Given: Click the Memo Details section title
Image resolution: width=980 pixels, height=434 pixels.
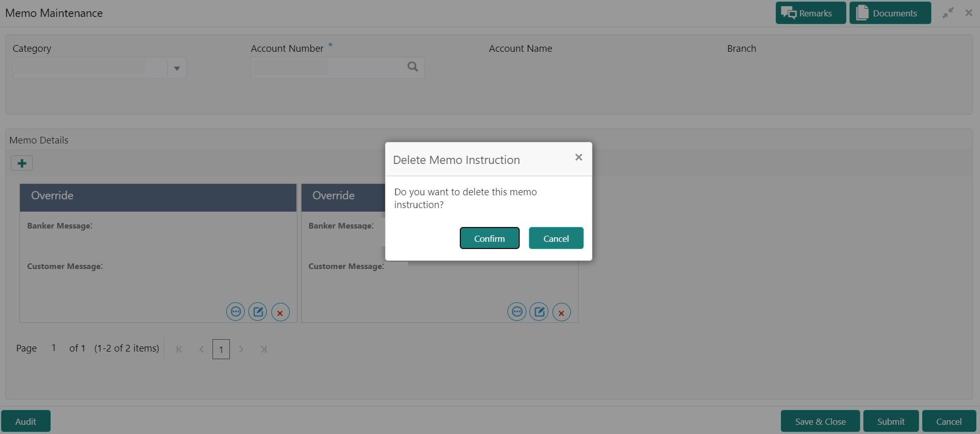Looking at the screenshot, I should point(39,140).
